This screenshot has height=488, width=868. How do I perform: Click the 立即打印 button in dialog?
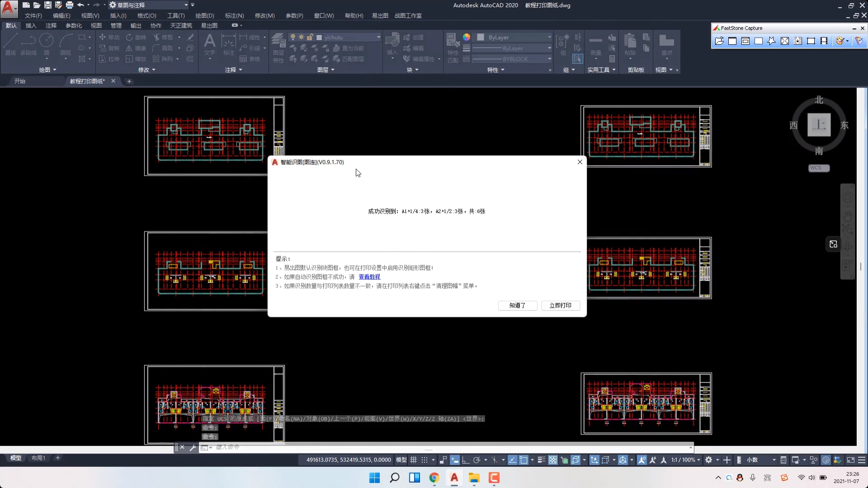coord(560,306)
